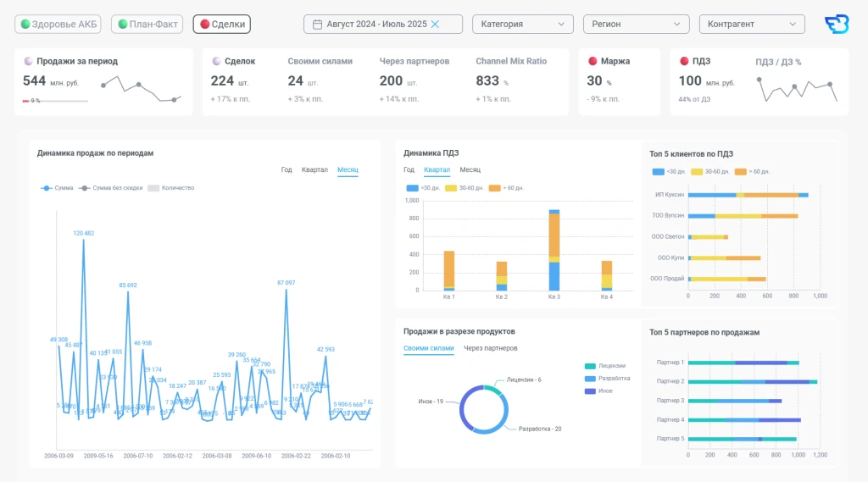
Task: Click the Кв 3 bar in Динамика ПДЗ
Action: pos(554,254)
